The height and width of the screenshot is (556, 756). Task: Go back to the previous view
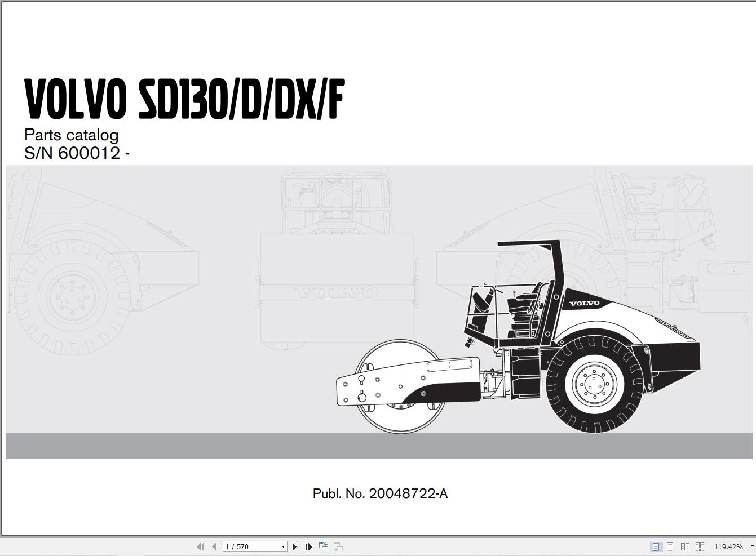(323, 546)
